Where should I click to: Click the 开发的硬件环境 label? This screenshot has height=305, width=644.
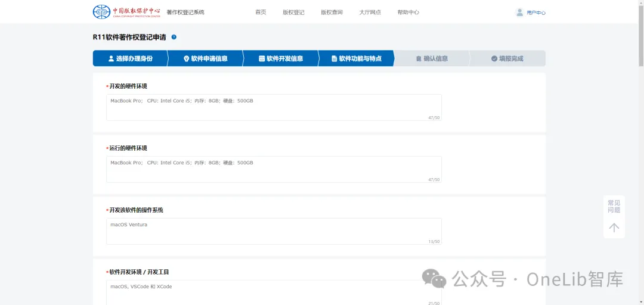tap(128, 86)
